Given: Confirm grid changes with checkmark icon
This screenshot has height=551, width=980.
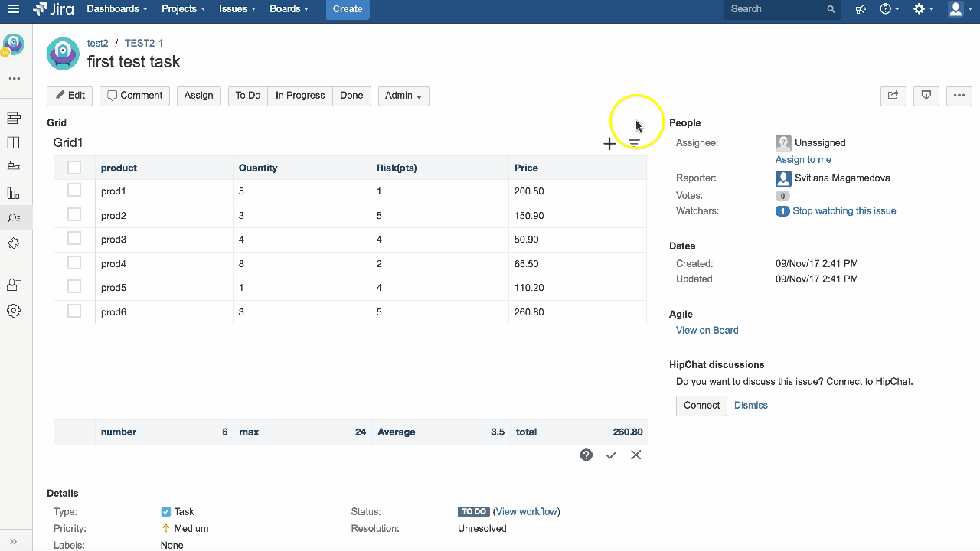Looking at the screenshot, I should point(611,455).
